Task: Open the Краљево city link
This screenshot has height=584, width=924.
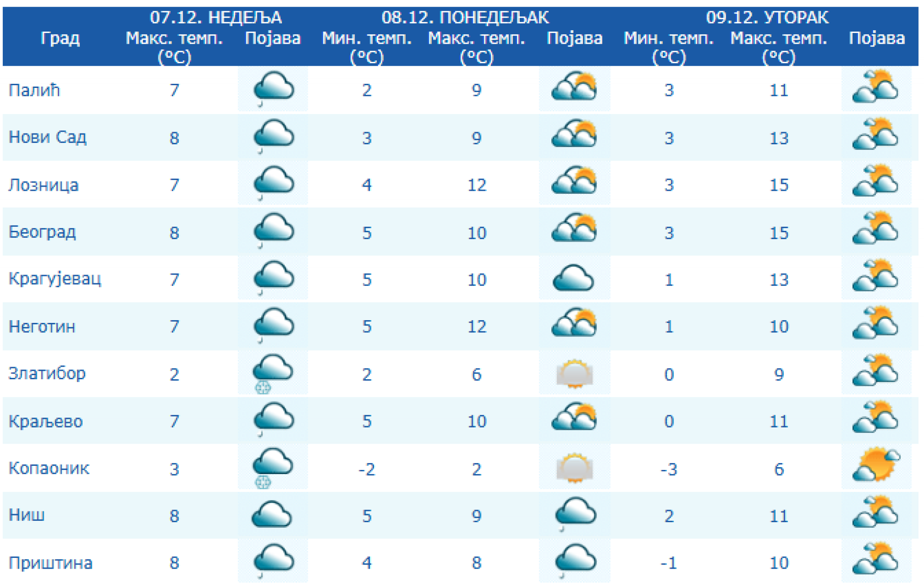Action: 46,421
